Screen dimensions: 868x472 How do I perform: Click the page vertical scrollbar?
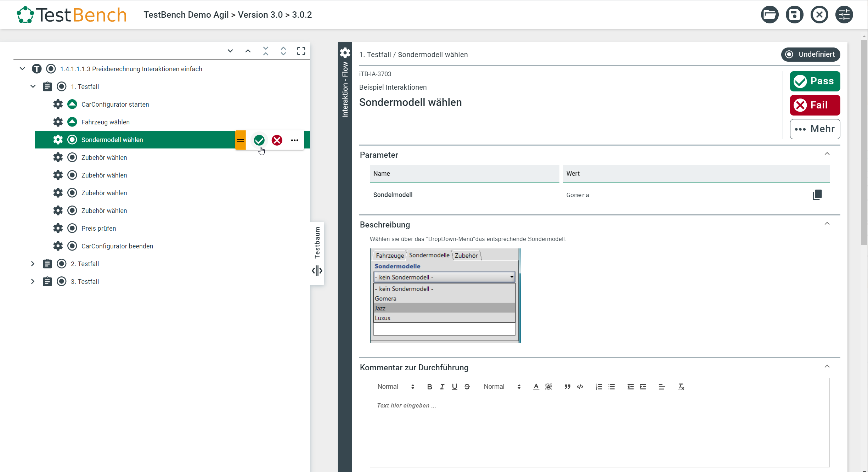[x=864, y=142]
